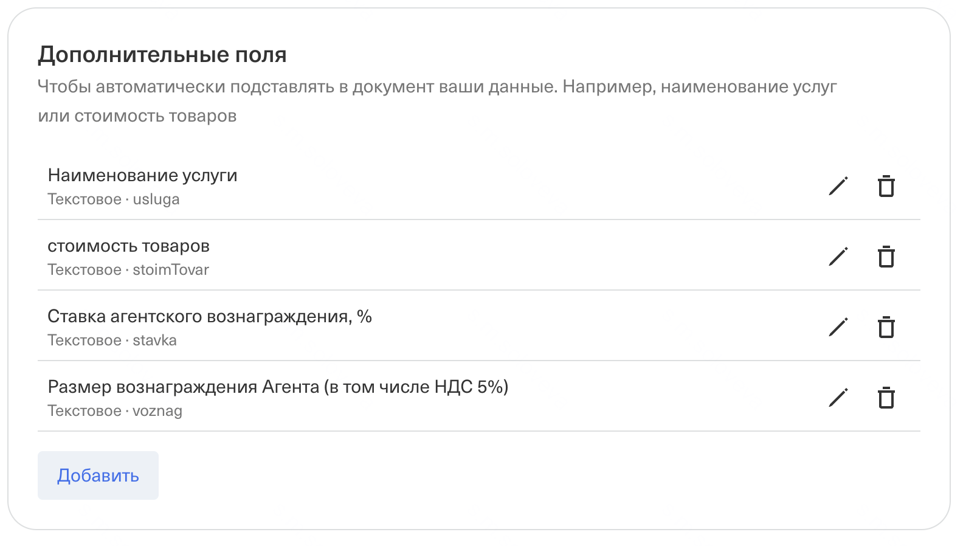Edit the 'Наименование услуги' field with the pencil icon
Image resolution: width=980 pixels, height=546 pixels.
[x=838, y=186]
